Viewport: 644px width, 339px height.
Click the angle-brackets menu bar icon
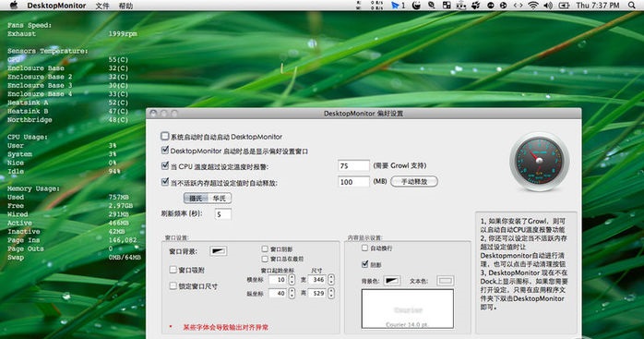[x=518, y=6]
